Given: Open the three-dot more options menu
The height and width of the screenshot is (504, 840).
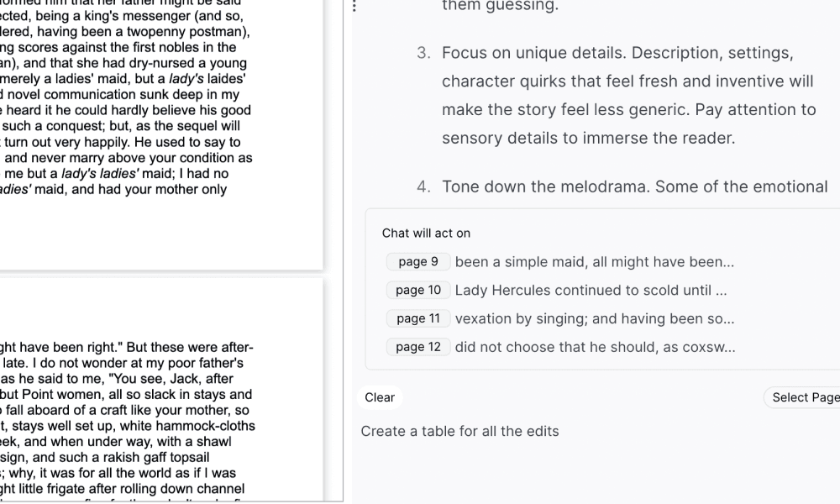Looking at the screenshot, I should [x=354, y=7].
